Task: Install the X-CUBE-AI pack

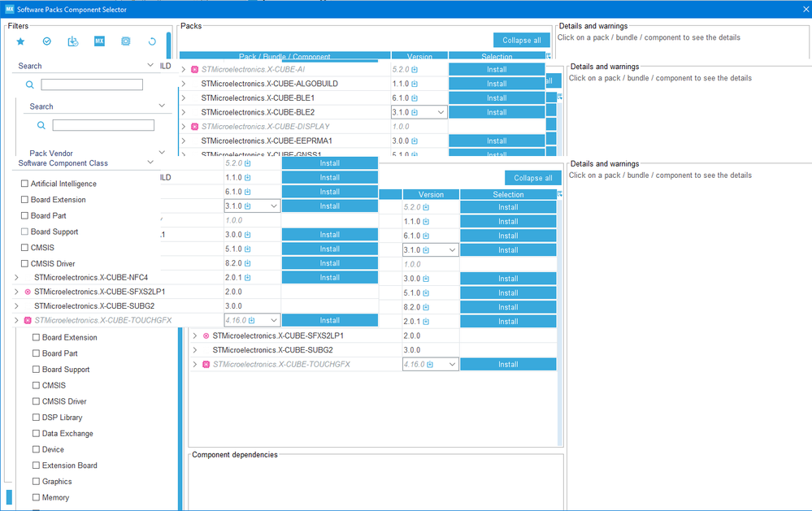Action: point(497,69)
